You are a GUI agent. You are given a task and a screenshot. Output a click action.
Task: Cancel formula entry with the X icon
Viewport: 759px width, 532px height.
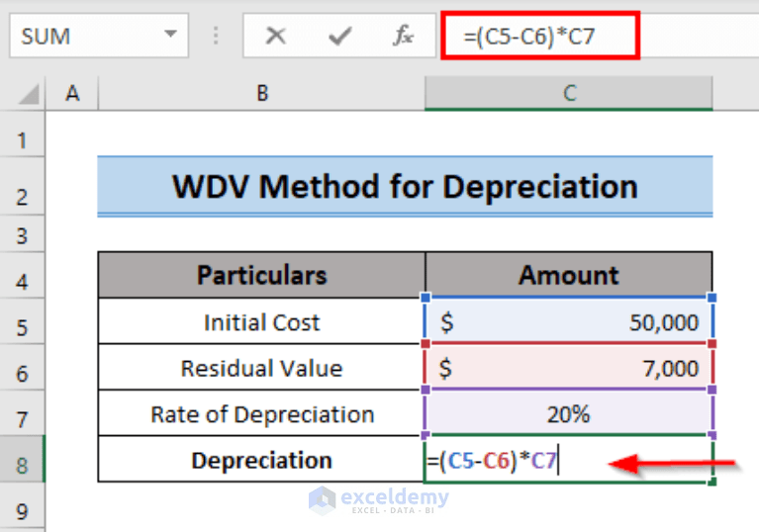[x=276, y=36]
